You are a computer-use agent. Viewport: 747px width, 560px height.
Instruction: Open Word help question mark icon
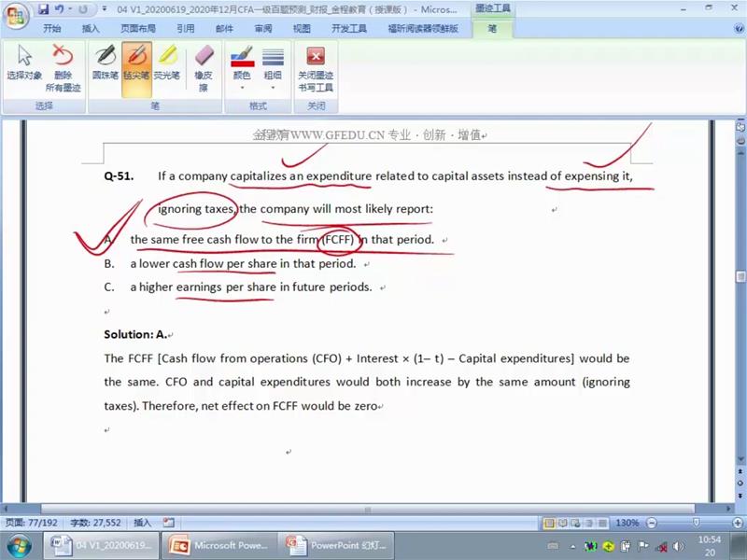[x=738, y=29]
